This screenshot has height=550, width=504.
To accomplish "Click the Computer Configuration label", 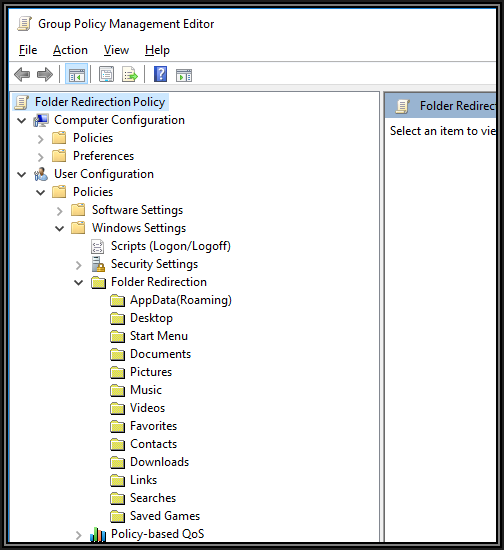I will click(x=119, y=120).
